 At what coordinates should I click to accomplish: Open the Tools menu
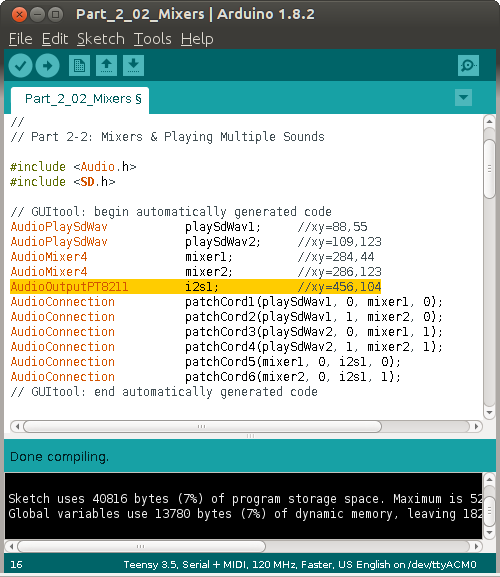[x=152, y=39]
